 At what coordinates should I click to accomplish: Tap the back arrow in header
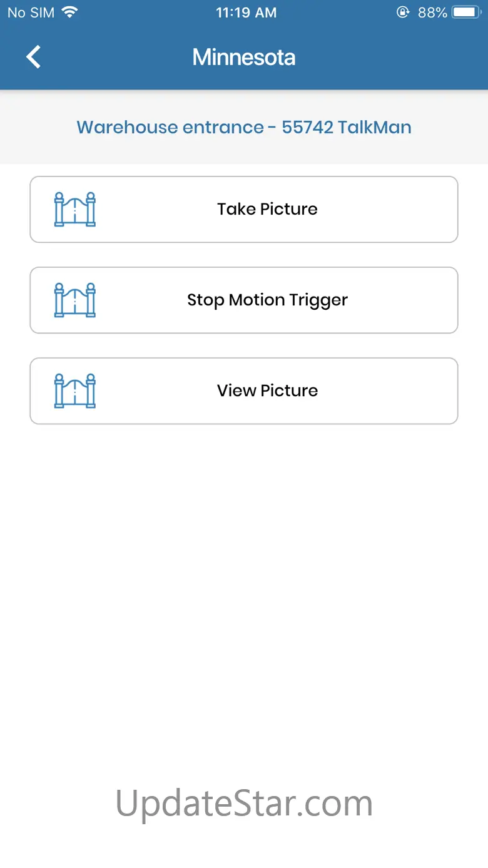(34, 57)
